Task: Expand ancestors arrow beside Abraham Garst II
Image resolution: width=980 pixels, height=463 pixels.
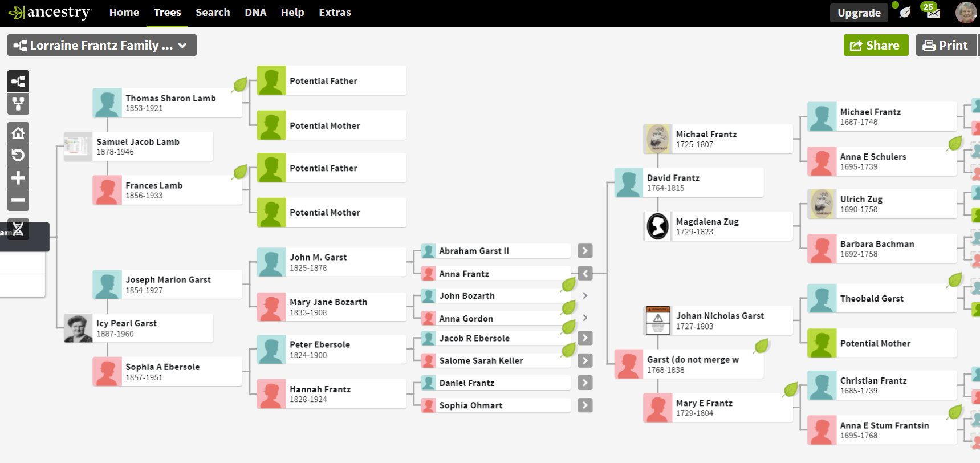Action: click(585, 251)
